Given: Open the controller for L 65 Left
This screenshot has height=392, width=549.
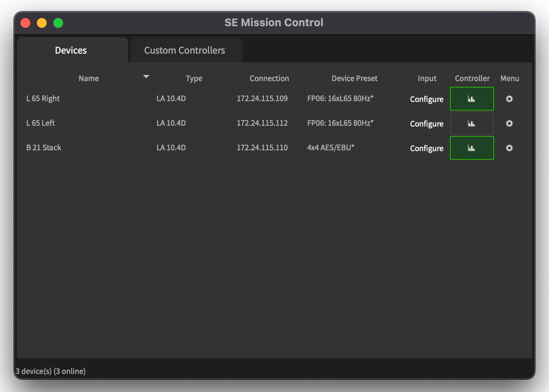Looking at the screenshot, I should click(472, 123).
